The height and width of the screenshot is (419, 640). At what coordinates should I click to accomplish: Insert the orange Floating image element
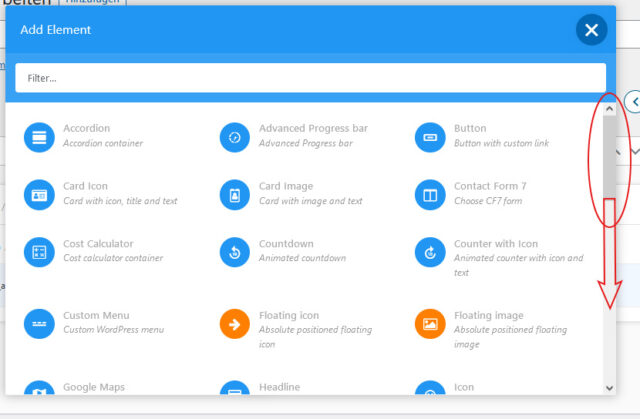pyautogui.click(x=430, y=324)
